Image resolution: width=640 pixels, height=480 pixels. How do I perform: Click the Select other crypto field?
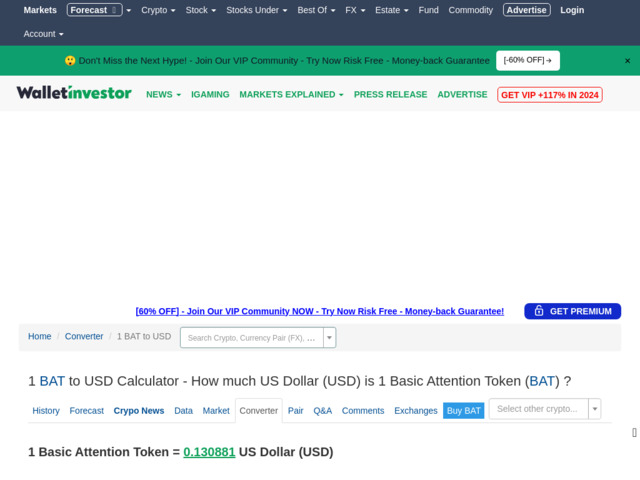tap(539, 409)
